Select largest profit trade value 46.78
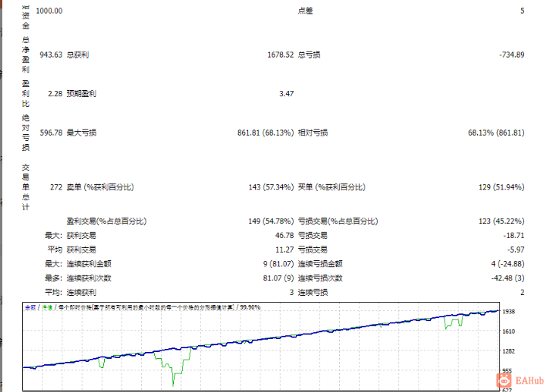Image resolution: width=551 pixels, height=392 pixels. (x=284, y=236)
